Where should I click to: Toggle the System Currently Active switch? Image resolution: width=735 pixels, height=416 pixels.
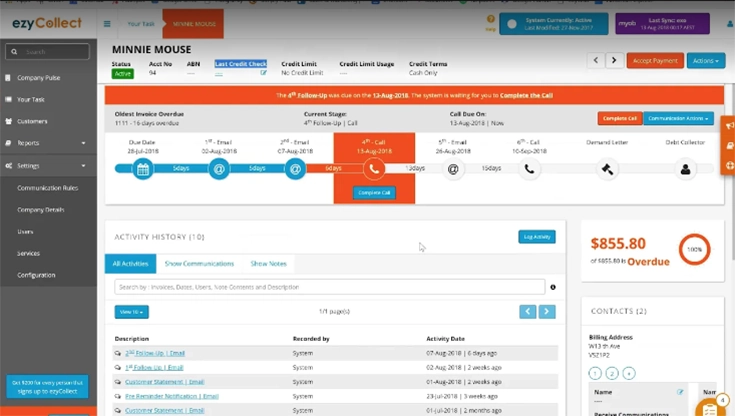click(512, 24)
